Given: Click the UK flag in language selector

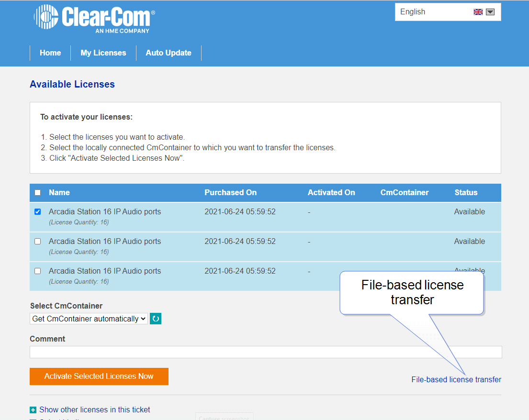Looking at the screenshot, I should (x=478, y=12).
